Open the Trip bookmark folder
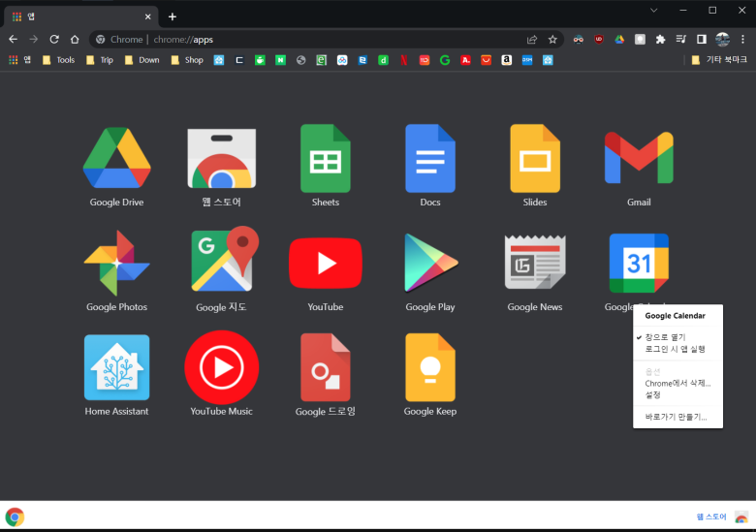 click(x=100, y=60)
